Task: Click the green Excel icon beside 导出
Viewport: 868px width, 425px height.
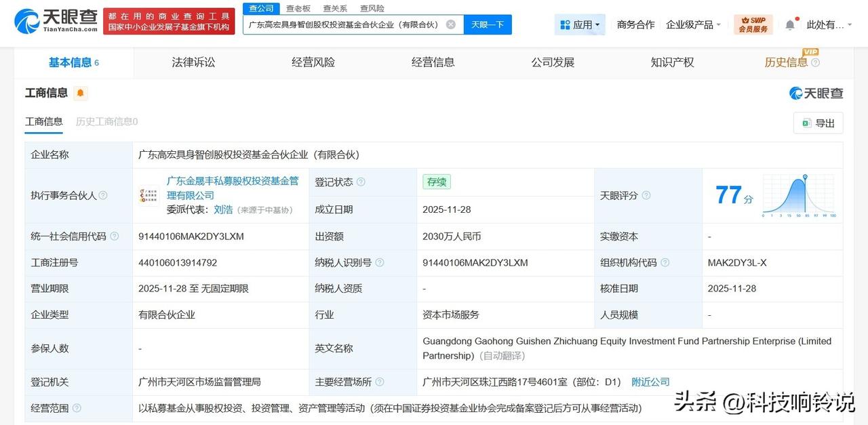Action: pyautogui.click(x=807, y=123)
